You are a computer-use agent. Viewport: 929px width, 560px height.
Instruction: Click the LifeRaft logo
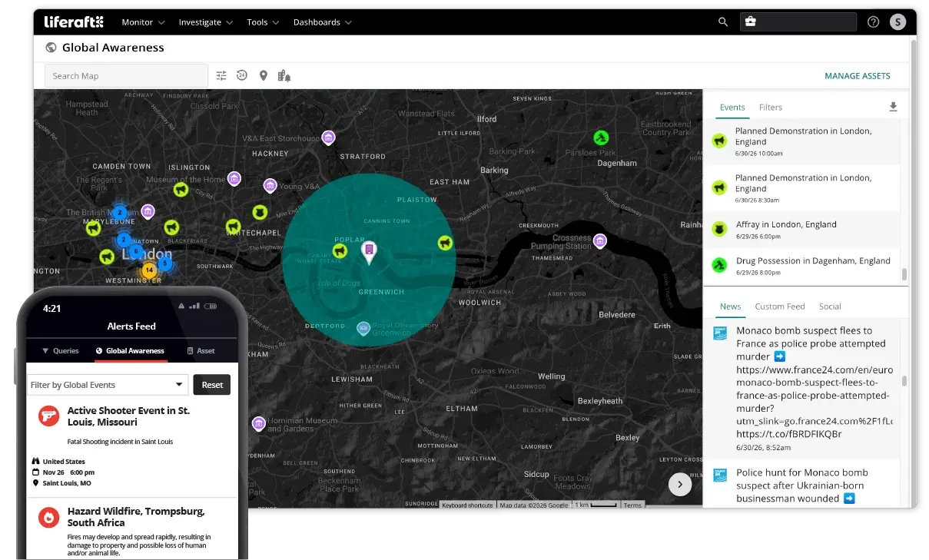click(74, 22)
